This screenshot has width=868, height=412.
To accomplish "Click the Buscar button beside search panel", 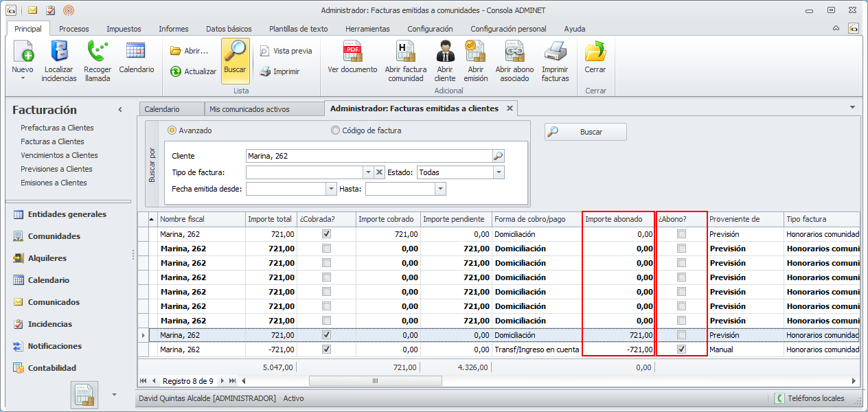I will [586, 132].
